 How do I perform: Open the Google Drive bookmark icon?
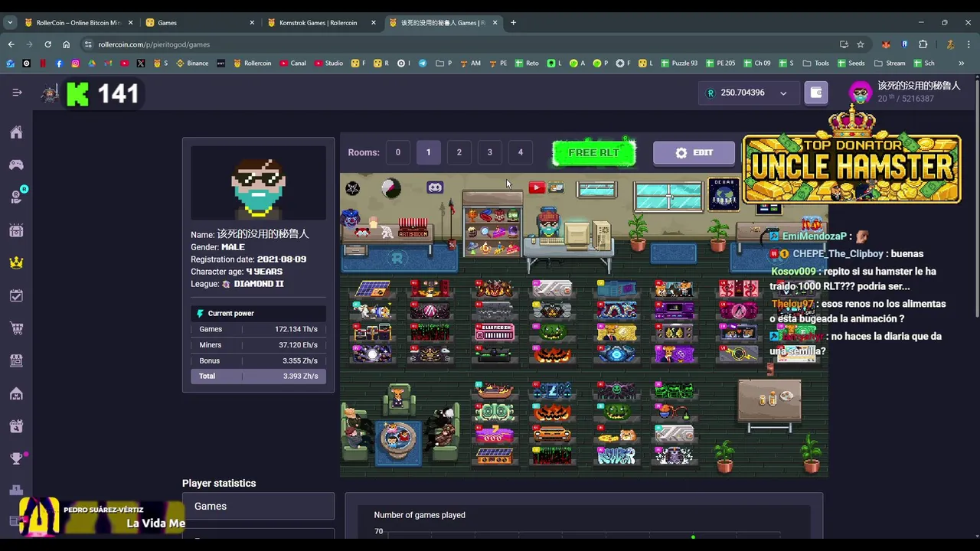pos(92,64)
